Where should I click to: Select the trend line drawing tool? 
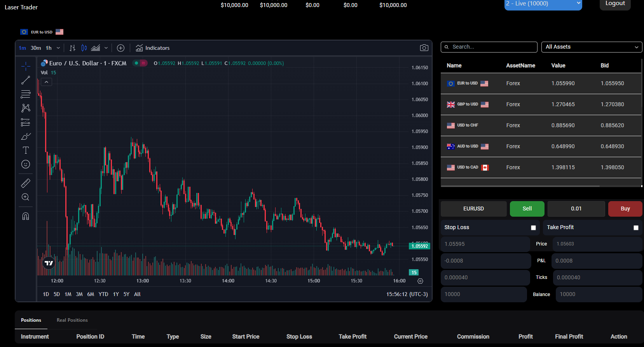click(x=26, y=80)
